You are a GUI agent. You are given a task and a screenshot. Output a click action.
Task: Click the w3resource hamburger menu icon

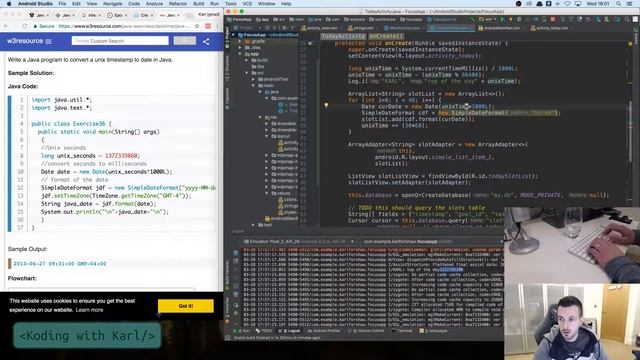tap(49, 41)
